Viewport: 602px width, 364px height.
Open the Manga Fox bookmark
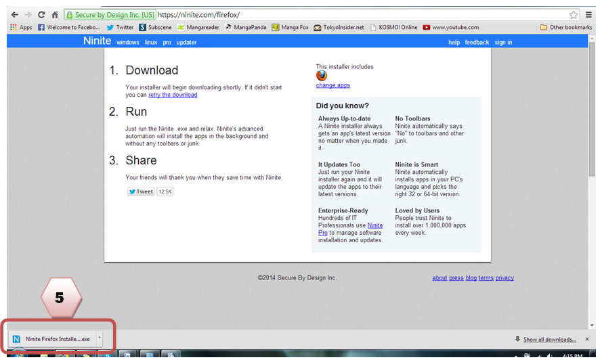(x=291, y=27)
